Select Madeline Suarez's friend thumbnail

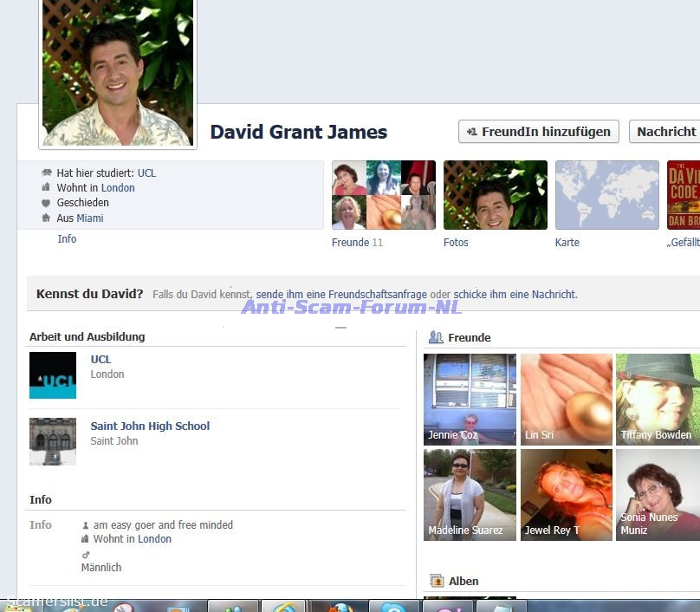click(470, 494)
